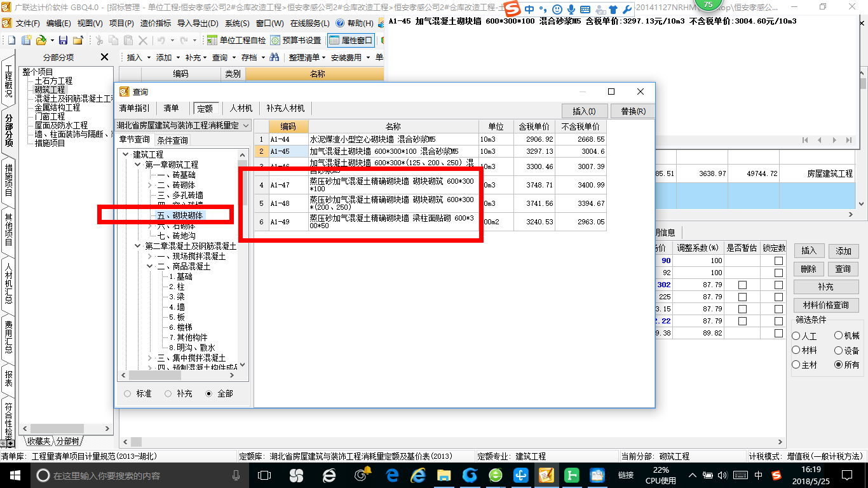Click the 材料价格查询 button
Viewport: 868px width, 488px height.
[x=826, y=305]
